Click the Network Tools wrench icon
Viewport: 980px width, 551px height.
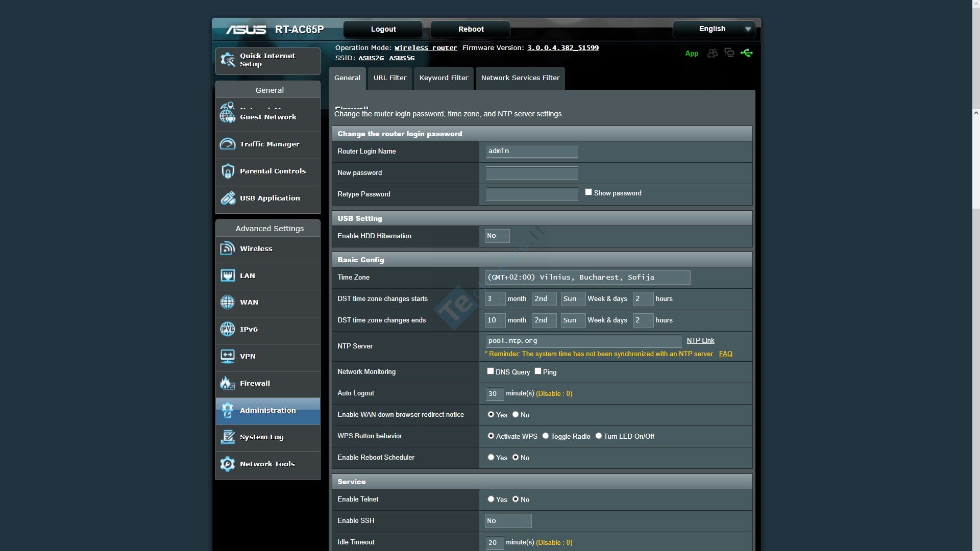coord(228,464)
